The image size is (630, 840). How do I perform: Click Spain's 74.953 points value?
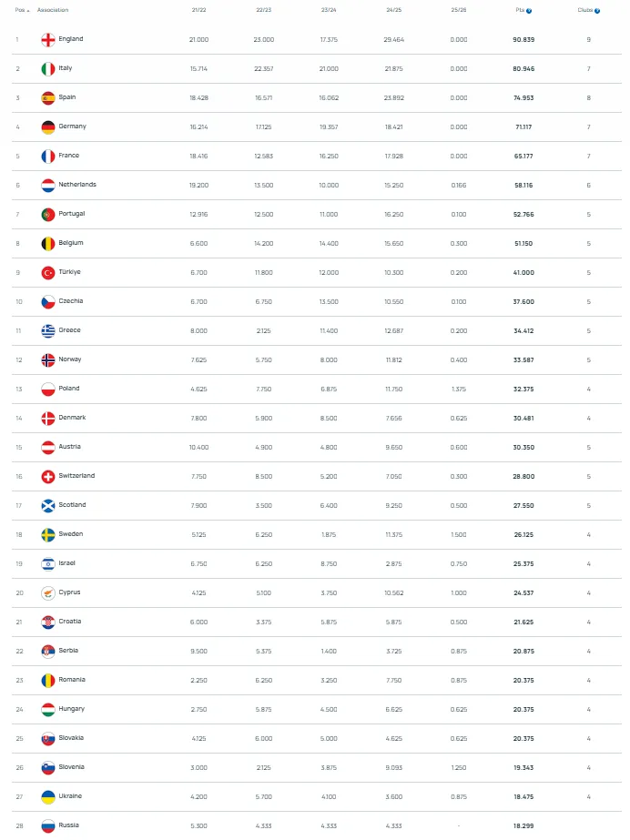pos(523,98)
